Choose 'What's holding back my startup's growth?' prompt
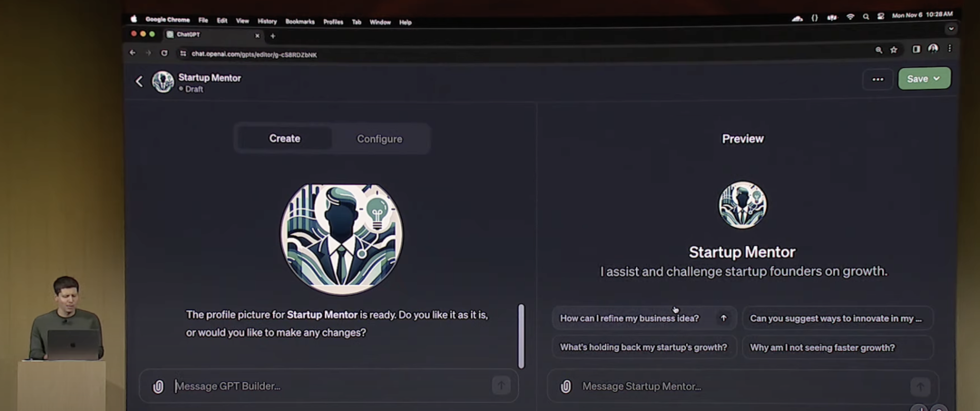The width and height of the screenshot is (980, 411). click(x=643, y=347)
